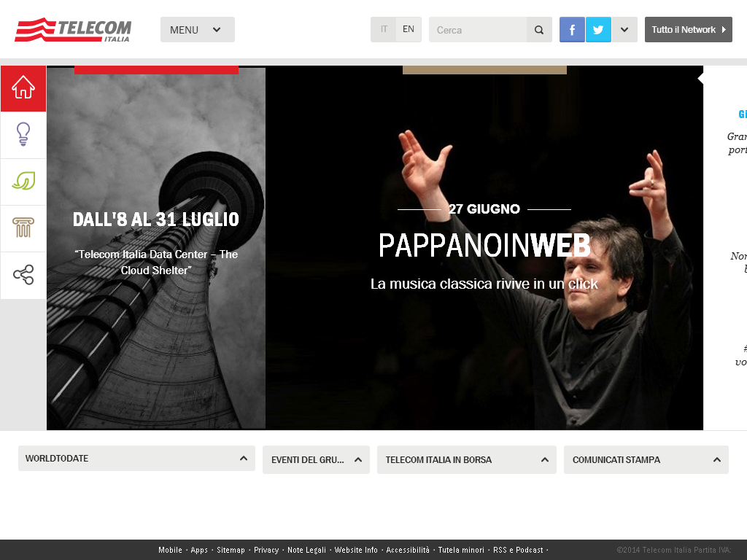Click the Telecom Italia Data Center caption
The image size is (747, 560).
[x=156, y=262]
